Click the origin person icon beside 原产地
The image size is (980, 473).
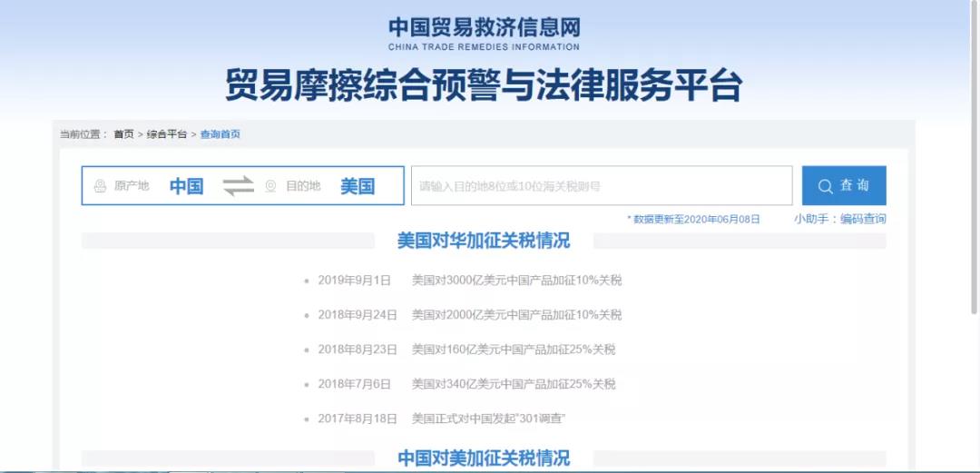coord(100,186)
